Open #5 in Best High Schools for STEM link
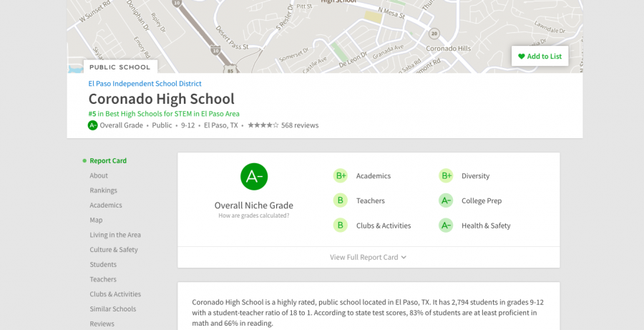 tap(164, 114)
